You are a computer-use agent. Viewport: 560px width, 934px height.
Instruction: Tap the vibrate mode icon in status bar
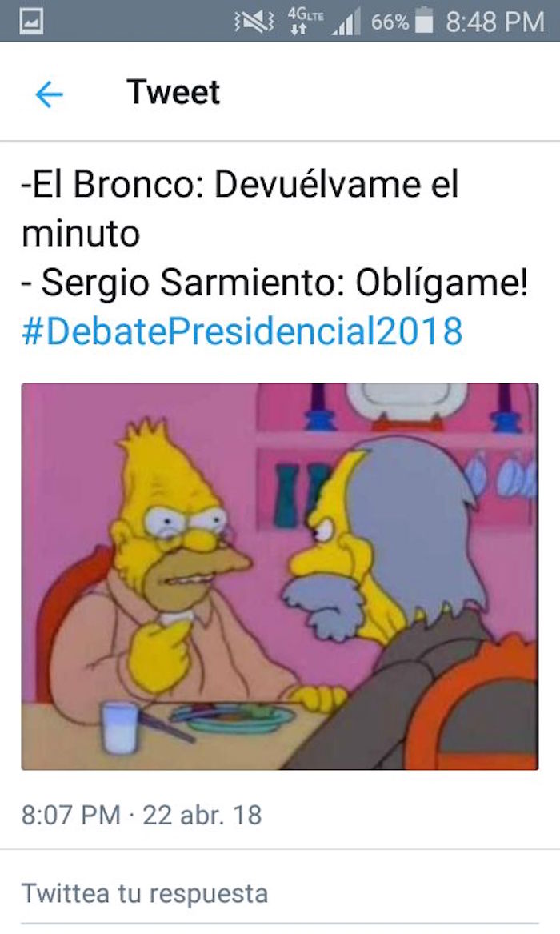pos(254,22)
